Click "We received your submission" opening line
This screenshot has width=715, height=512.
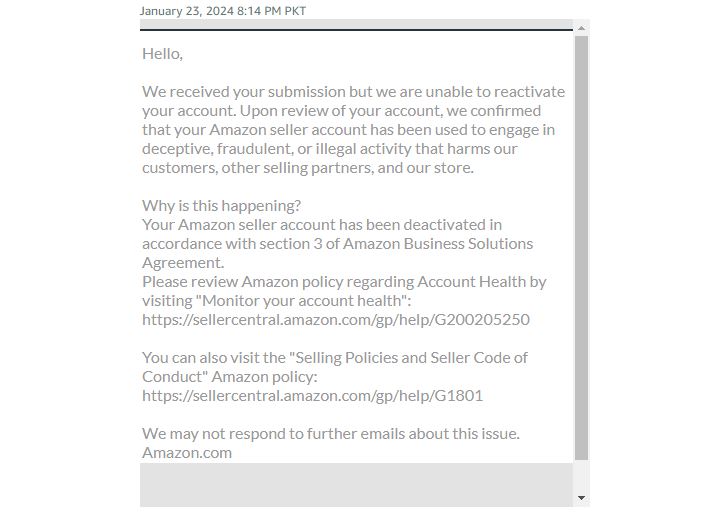pyautogui.click(x=353, y=92)
